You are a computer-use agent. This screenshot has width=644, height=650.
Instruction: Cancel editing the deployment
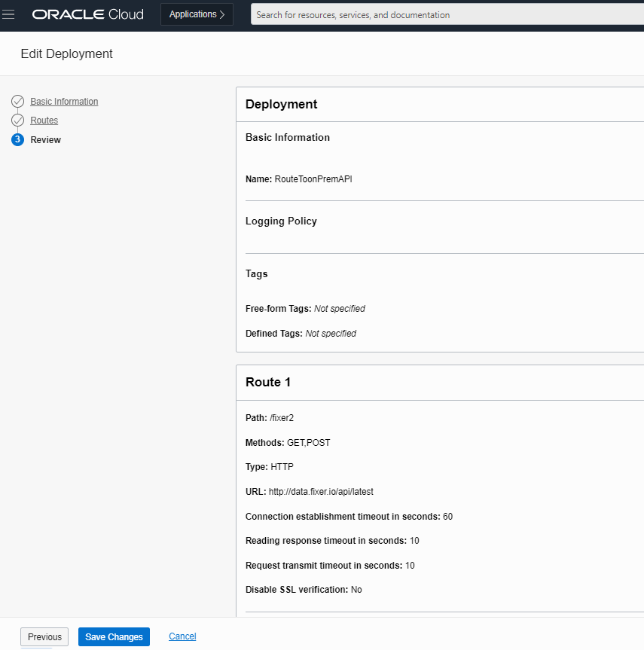coord(182,636)
